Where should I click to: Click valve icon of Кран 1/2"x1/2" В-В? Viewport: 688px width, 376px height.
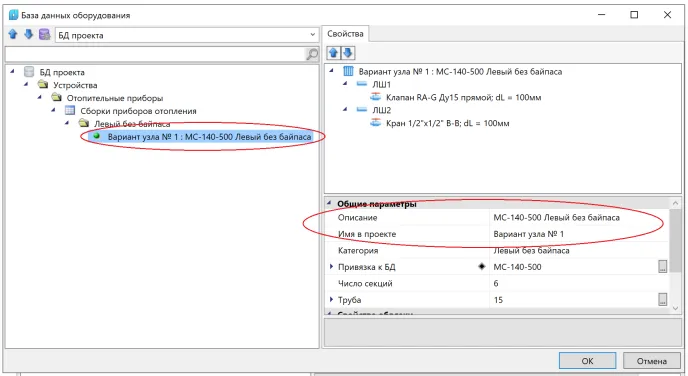(x=376, y=123)
